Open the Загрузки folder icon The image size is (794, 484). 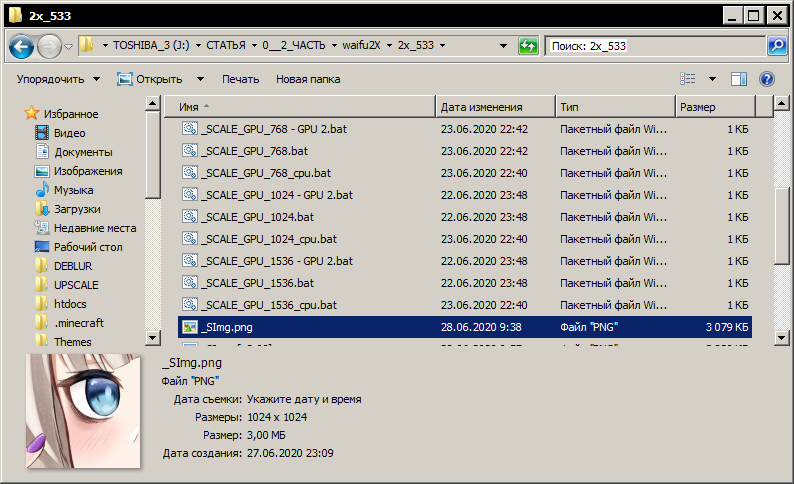pos(42,209)
